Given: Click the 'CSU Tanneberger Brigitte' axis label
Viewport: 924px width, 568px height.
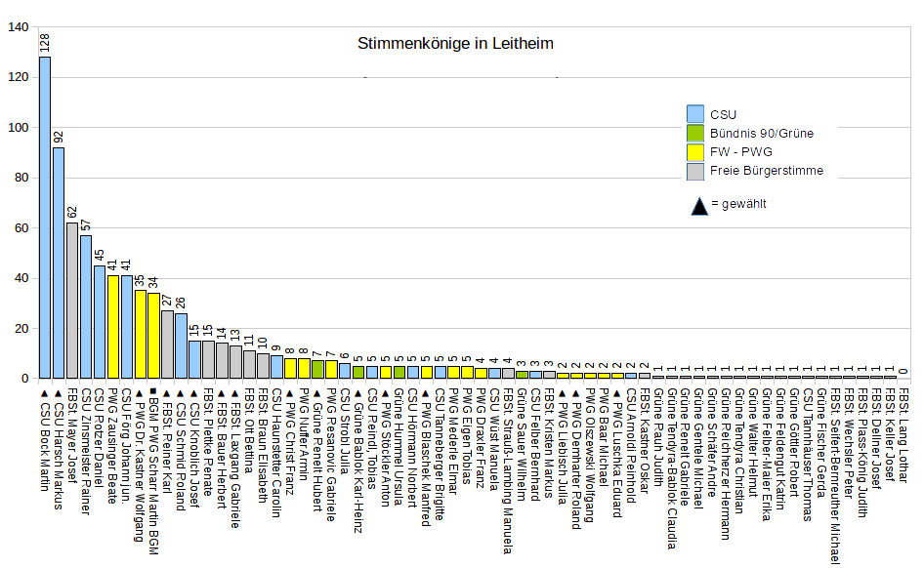Looking at the screenshot, I should coord(440,455).
